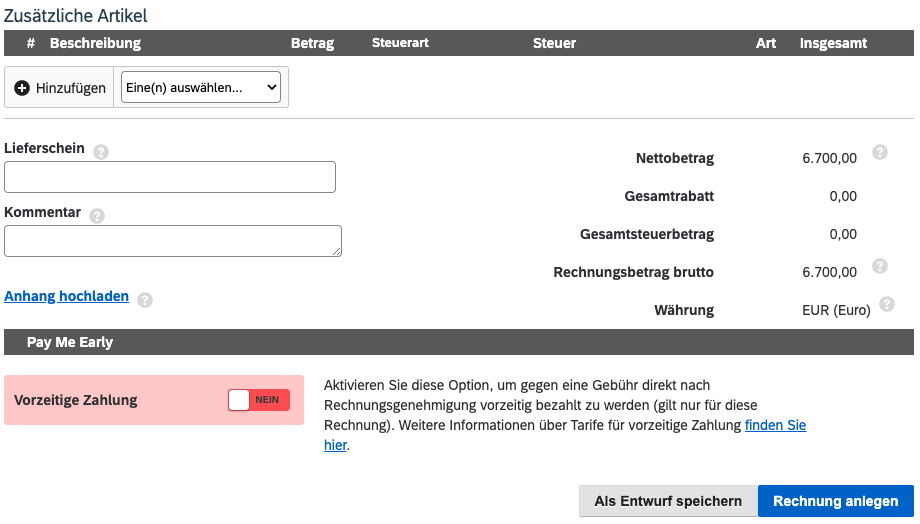The image size is (920, 524).
Task: Click the Gesamtrabatt value 0,00
Action: point(843,197)
